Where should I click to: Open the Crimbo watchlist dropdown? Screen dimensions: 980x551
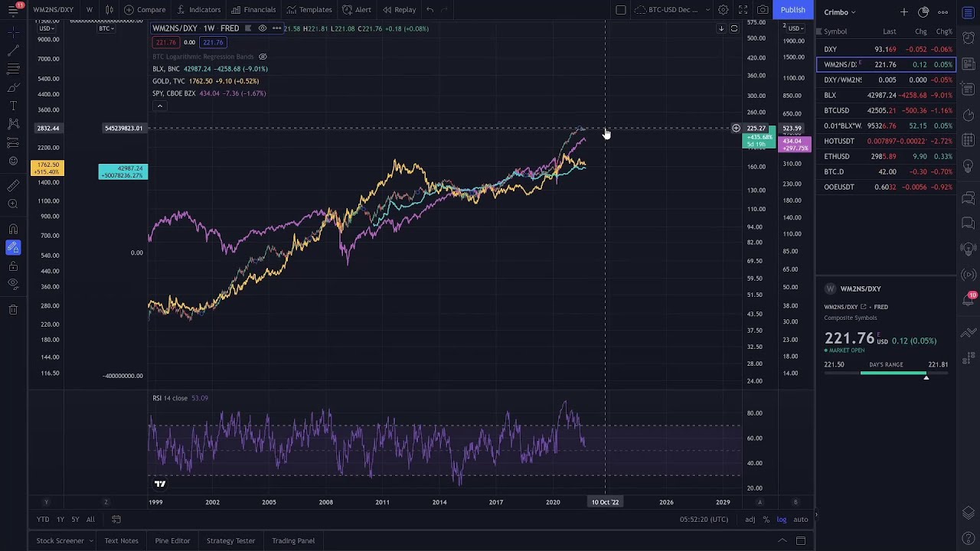(x=840, y=12)
